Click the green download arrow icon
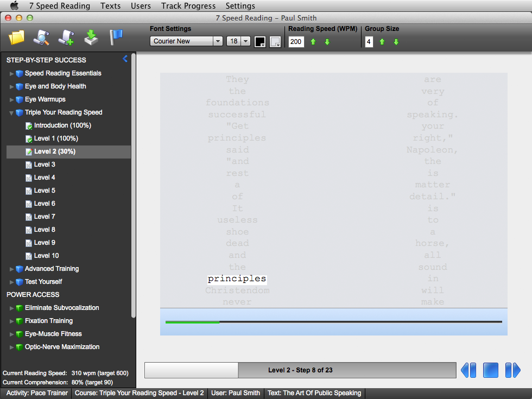The height and width of the screenshot is (399, 532). tap(91, 37)
